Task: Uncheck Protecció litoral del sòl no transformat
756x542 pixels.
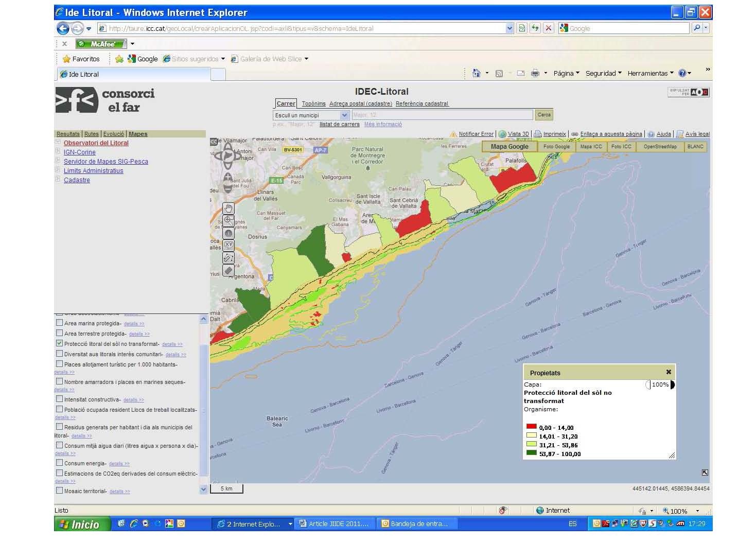Action: (x=59, y=343)
